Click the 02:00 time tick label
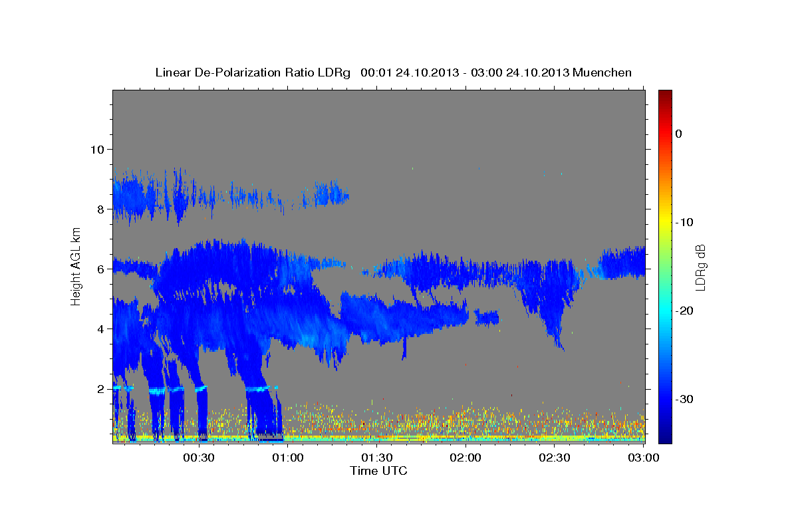The image size is (798, 532). (x=465, y=458)
